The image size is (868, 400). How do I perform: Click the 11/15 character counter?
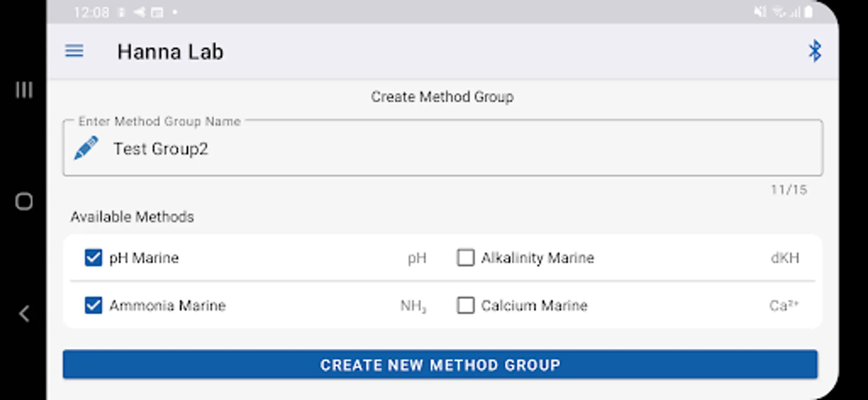[788, 190]
